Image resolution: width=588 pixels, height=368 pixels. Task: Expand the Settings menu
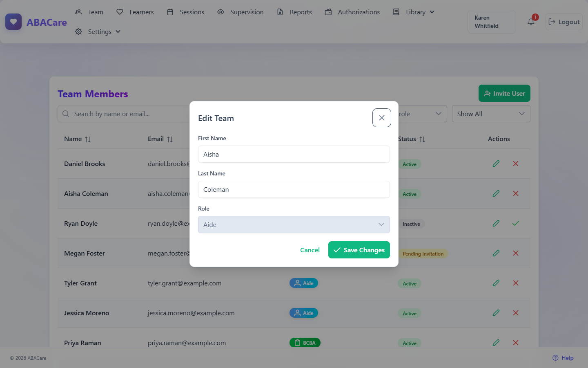point(98,31)
